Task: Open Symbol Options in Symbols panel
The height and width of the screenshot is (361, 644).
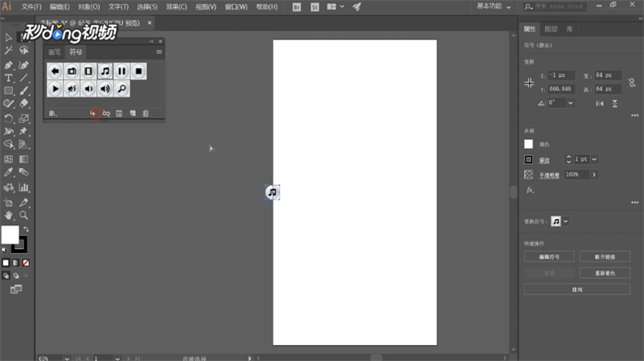Action: coord(119,113)
